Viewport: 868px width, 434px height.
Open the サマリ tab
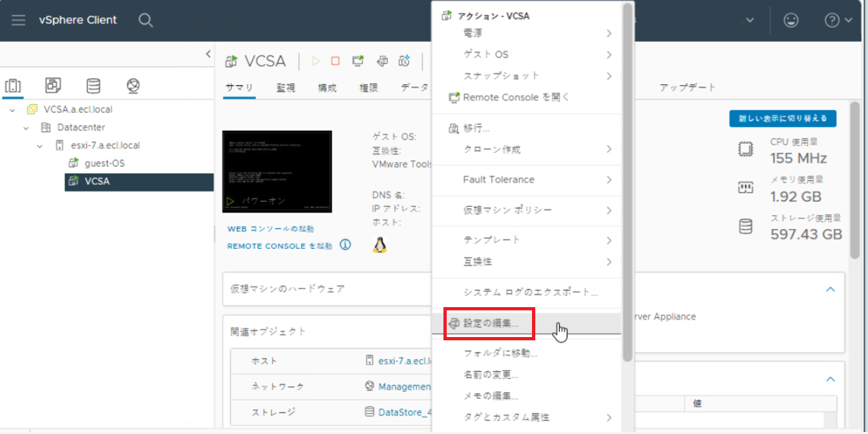[239, 88]
